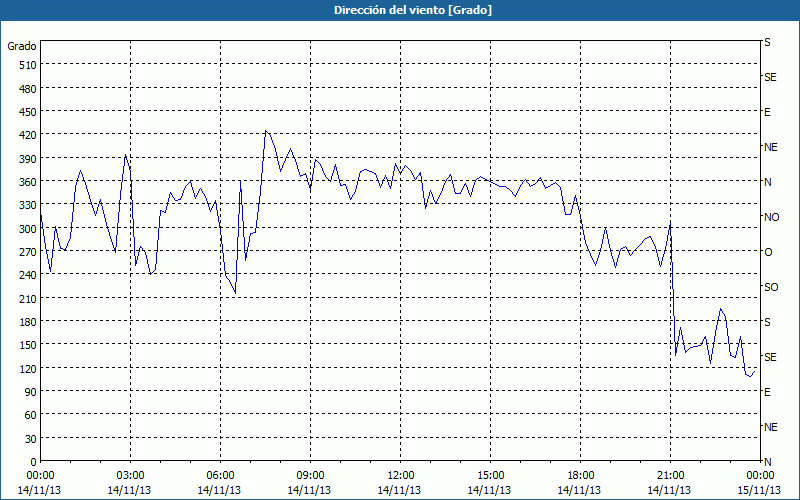The height and width of the screenshot is (500, 800).
Task: Pick the y-axis value 60
Action: 30,415
